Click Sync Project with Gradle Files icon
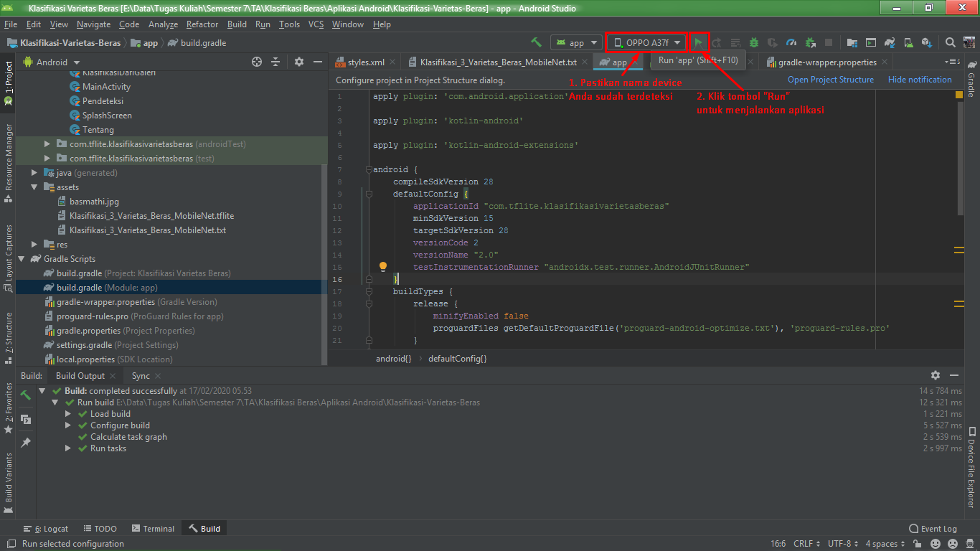Image resolution: width=980 pixels, height=551 pixels. [x=889, y=42]
